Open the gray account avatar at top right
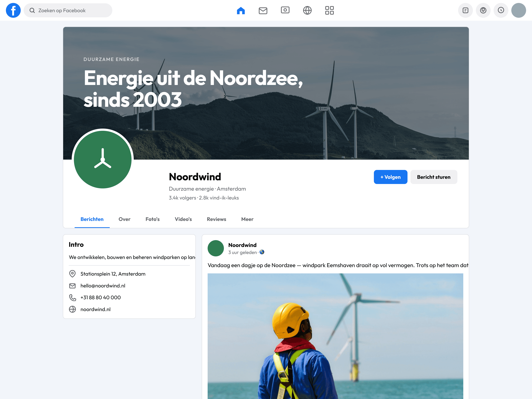Screen dimensions: 532x399 tap(519, 10)
